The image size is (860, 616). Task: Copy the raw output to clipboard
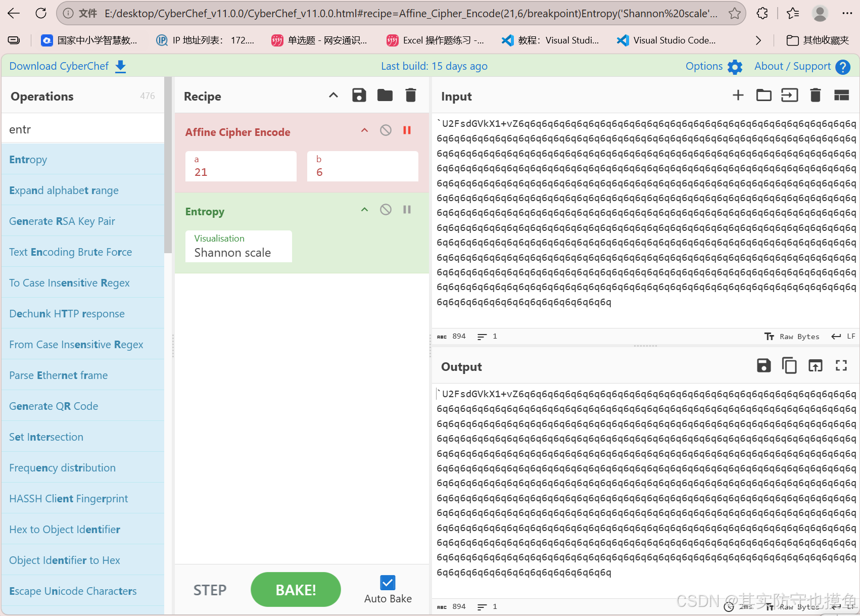(789, 365)
